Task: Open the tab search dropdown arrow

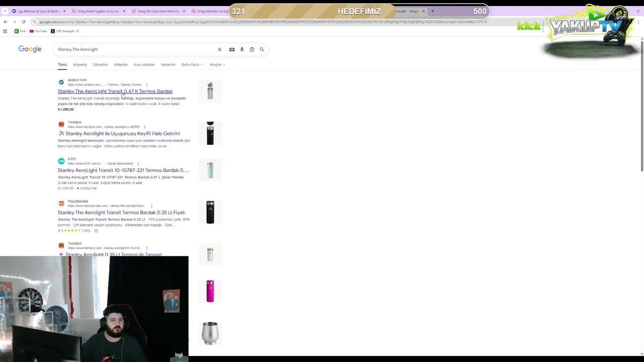Action: (5, 11)
